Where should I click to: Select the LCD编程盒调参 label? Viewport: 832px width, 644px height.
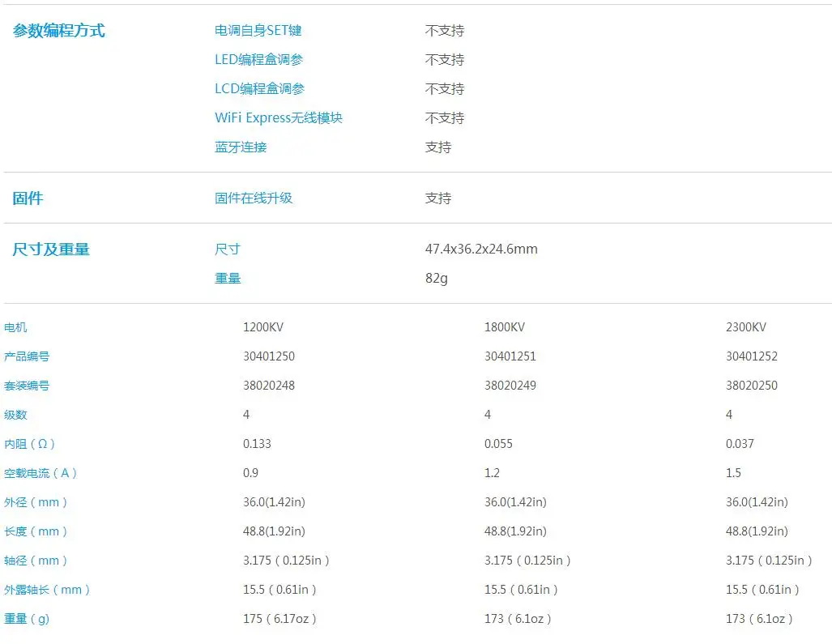coord(259,89)
